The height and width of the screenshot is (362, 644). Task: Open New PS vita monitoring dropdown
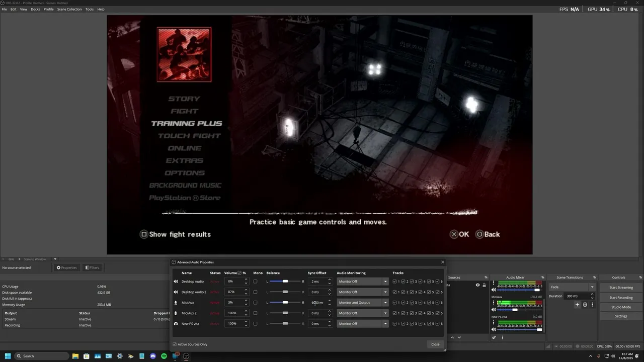[x=363, y=324]
